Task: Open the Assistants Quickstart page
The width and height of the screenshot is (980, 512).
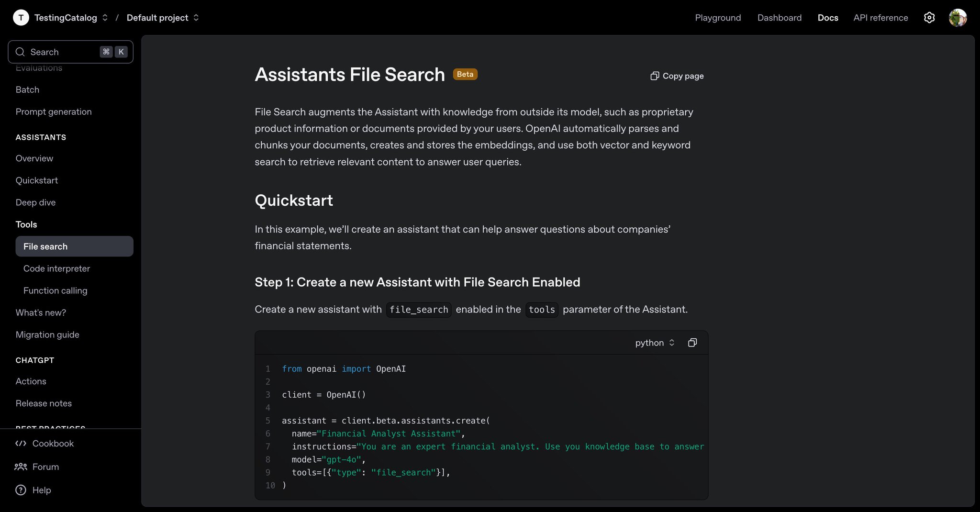Action: click(x=37, y=180)
